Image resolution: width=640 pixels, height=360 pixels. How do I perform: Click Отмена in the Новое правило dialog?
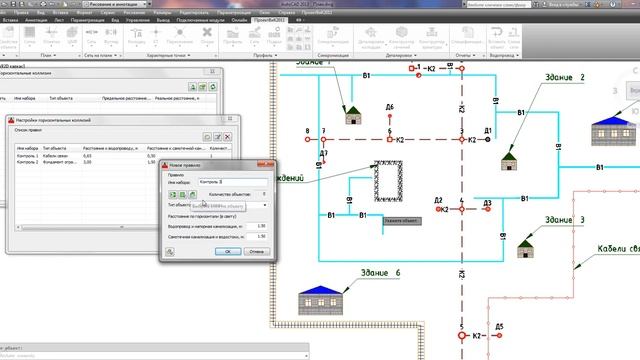pos(256,251)
